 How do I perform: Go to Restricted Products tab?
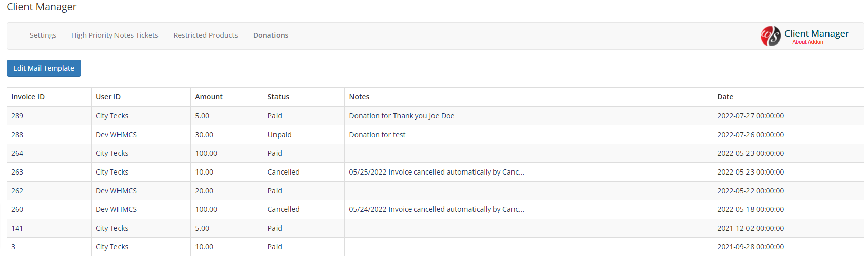206,35
